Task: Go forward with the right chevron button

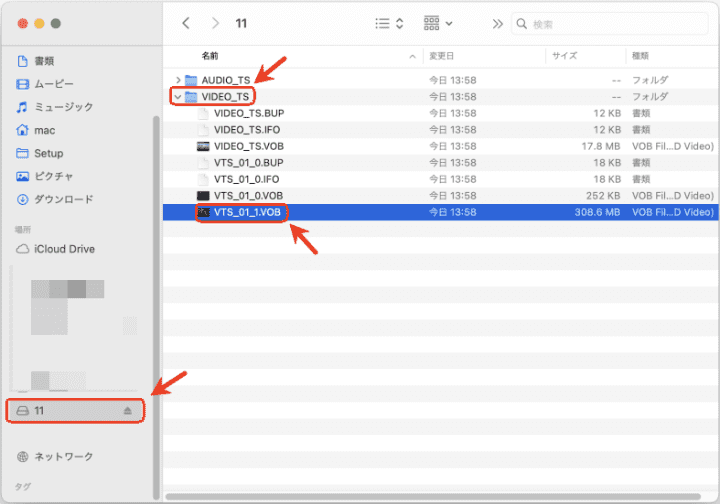Action: click(215, 23)
